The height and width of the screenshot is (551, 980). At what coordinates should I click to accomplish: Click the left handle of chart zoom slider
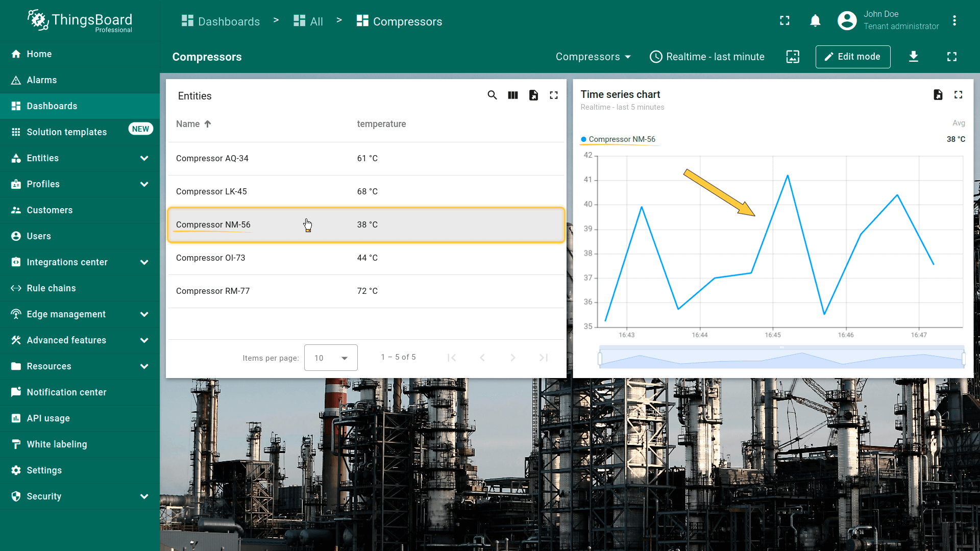pos(600,359)
